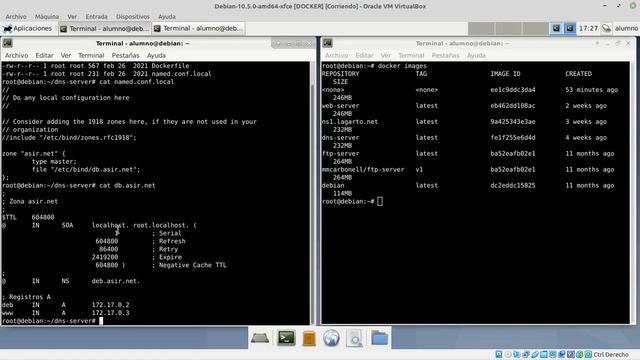Click the left terminal window menu icon
The image size is (640, 360).
coord(7,43)
